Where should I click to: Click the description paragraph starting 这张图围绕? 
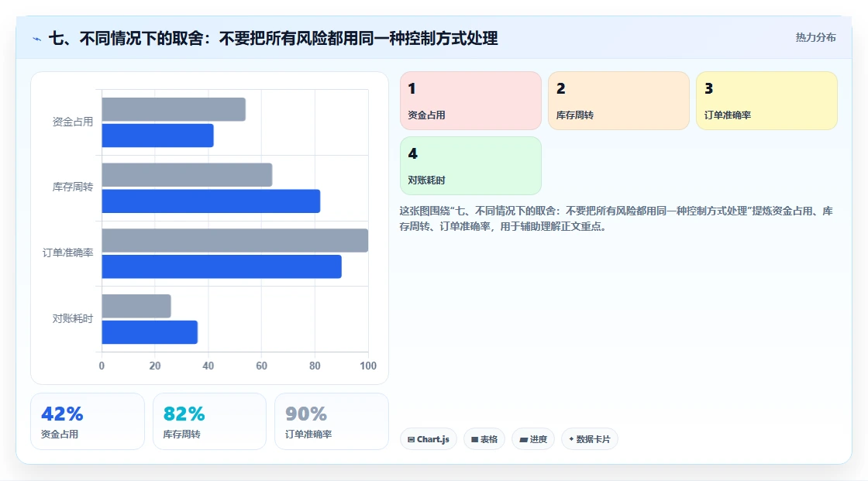616,218
